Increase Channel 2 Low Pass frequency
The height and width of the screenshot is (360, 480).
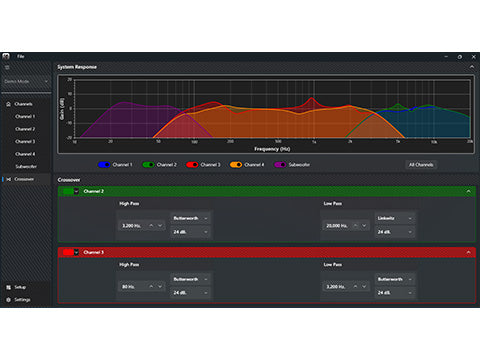[356, 226]
